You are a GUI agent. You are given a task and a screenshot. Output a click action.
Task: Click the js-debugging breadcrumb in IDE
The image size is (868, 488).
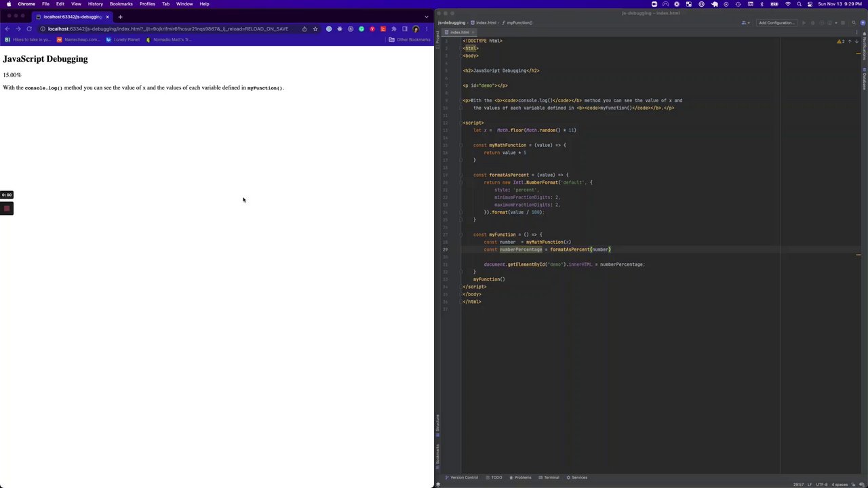tap(452, 22)
